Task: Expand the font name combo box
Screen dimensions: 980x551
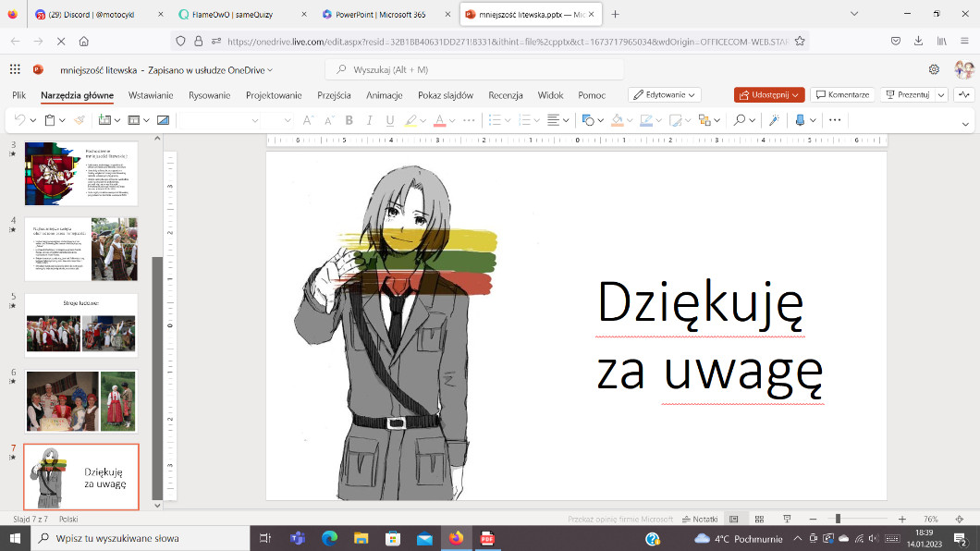Action: (x=255, y=120)
